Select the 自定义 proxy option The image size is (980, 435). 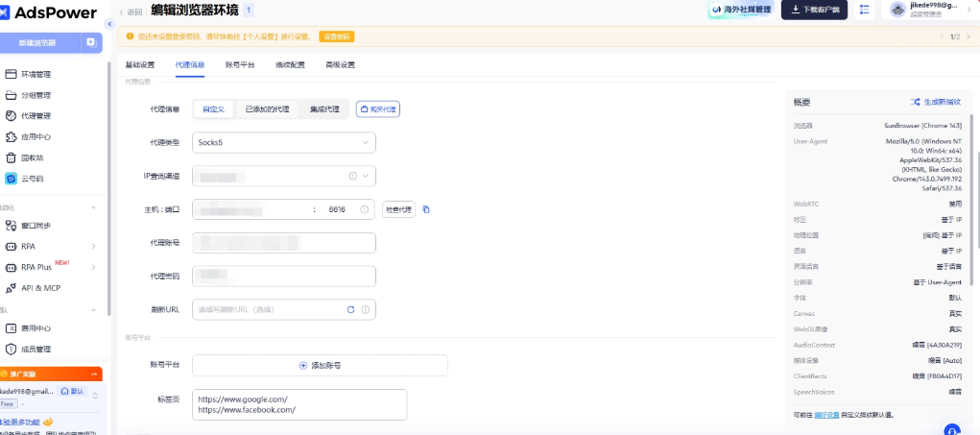click(214, 109)
